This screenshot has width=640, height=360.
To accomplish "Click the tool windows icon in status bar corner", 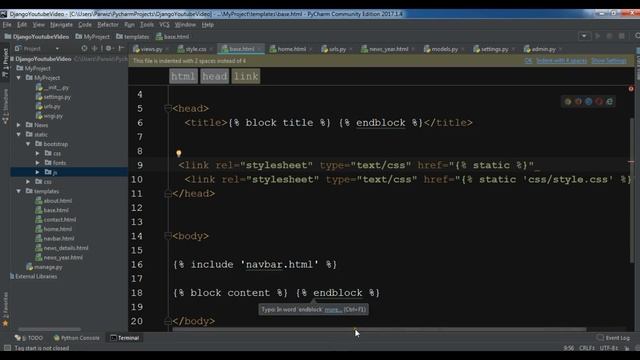I will (x=7, y=348).
